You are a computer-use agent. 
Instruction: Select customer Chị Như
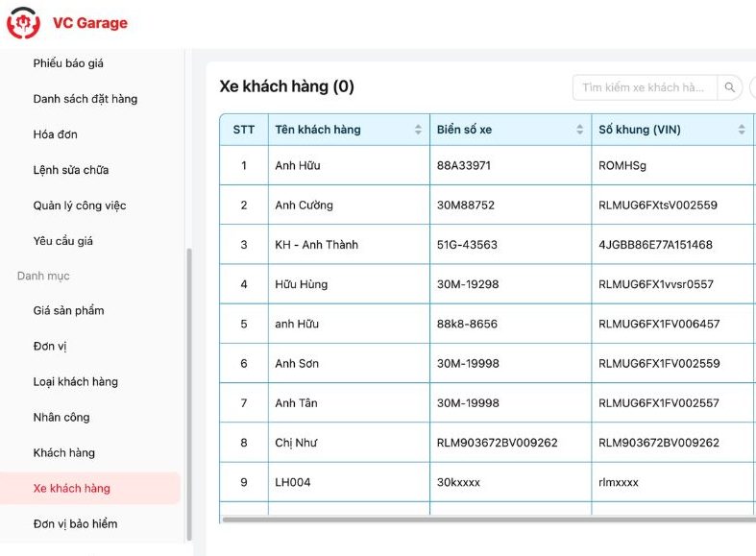point(296,443)
